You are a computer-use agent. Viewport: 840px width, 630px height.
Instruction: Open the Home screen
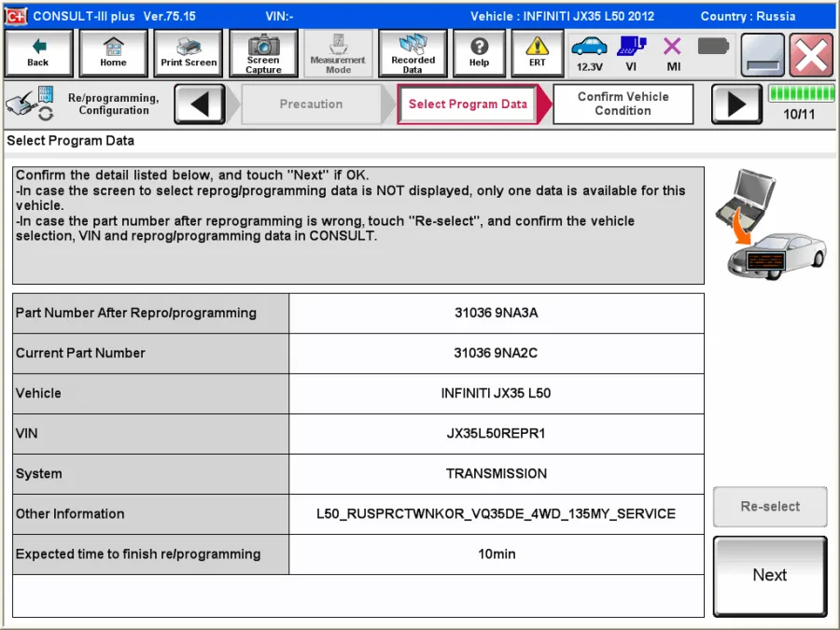(113, 53)
